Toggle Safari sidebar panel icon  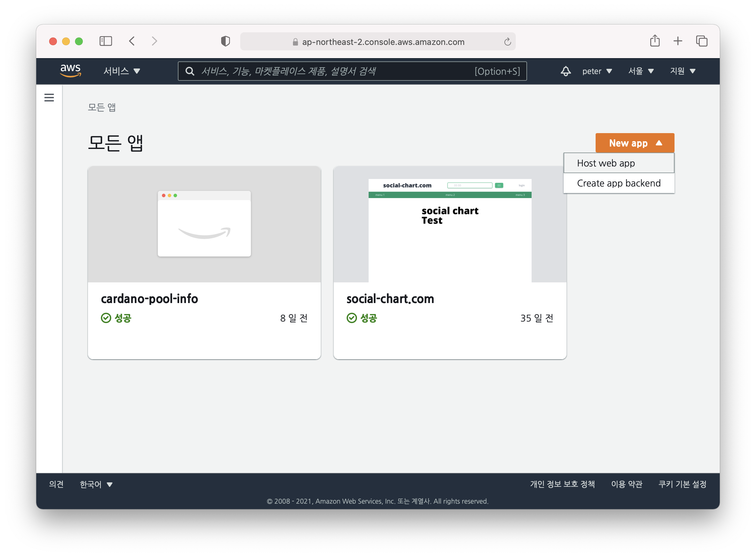(x=106, y=41)
